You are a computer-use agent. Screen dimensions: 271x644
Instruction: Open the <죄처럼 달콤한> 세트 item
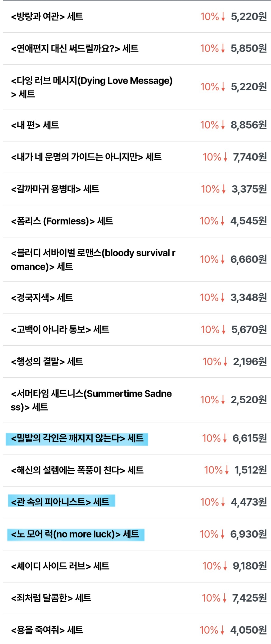tap(51, 598)
